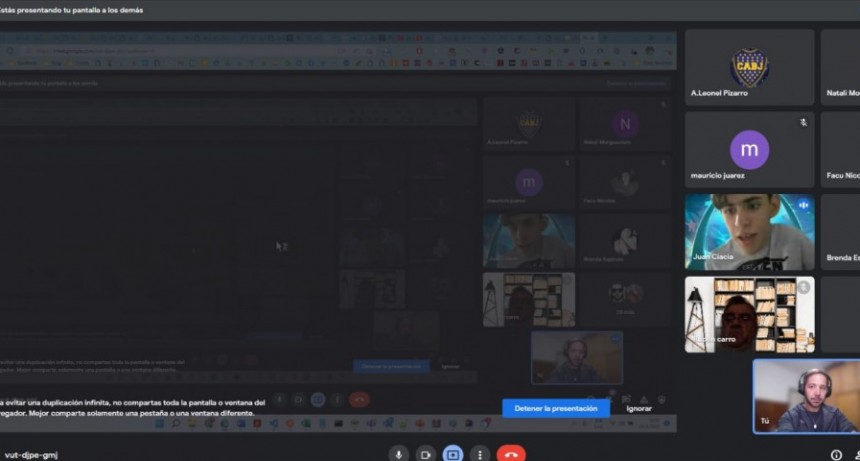Open the three-dot more options menu

(x=480, y=454)
